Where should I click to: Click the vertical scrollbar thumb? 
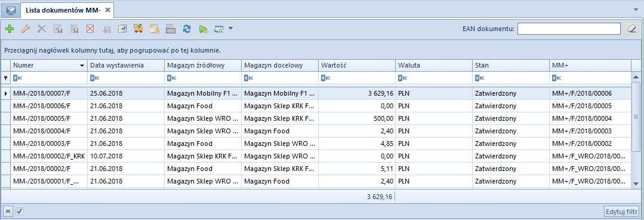pos(636,117)
